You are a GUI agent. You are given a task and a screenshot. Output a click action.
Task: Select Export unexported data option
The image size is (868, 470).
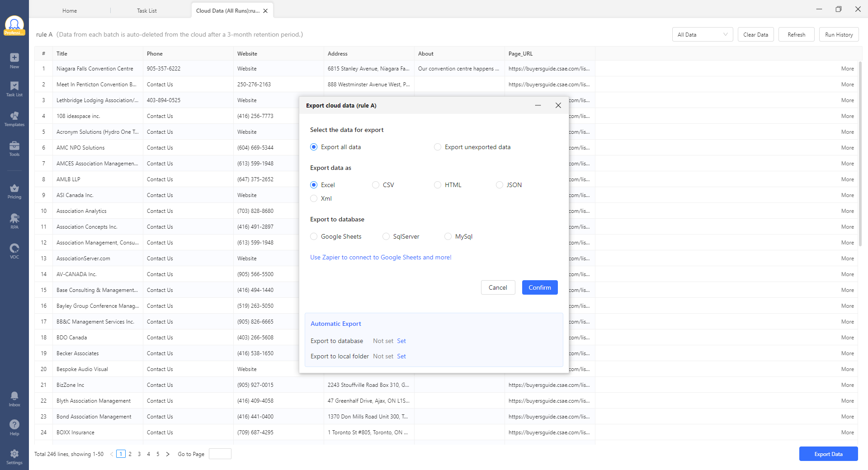point(438,147)
